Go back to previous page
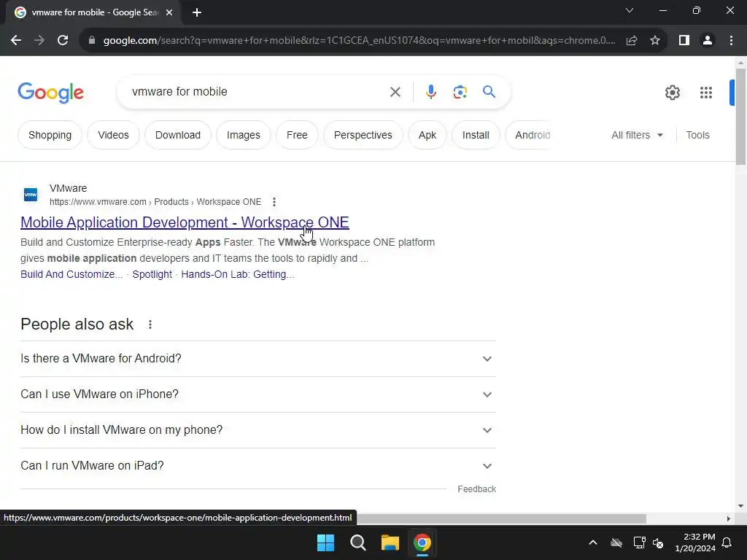The width and height of the screenshot is (747, 560). click(x=16, y=41)
